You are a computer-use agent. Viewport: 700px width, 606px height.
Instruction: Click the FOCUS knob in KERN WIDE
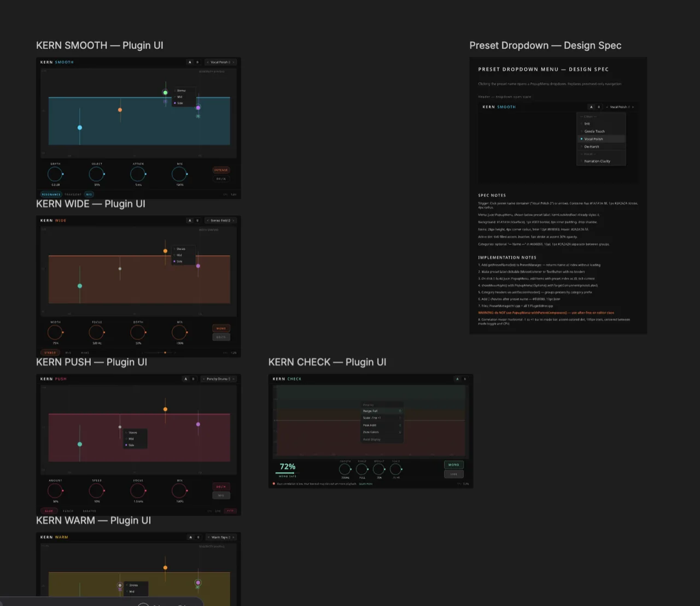[96, 332]
